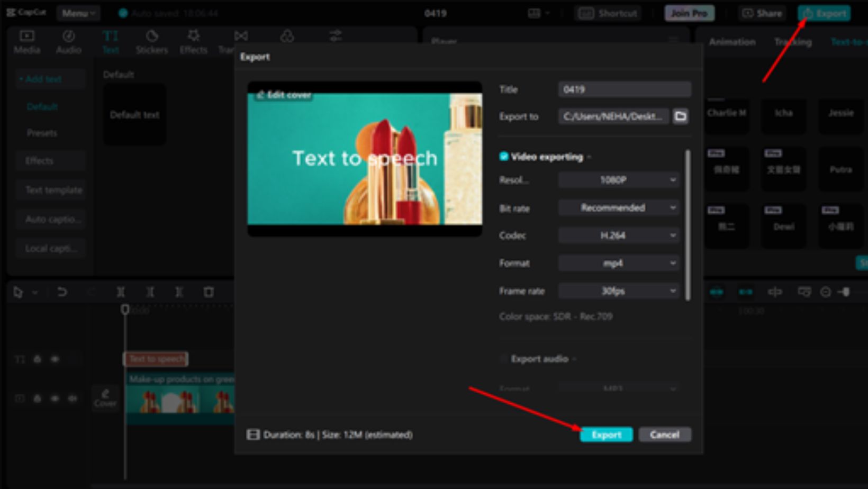Screen dimensions: 868x489
Task: Select the Make-up products video clip
Action: pos(180,397)
